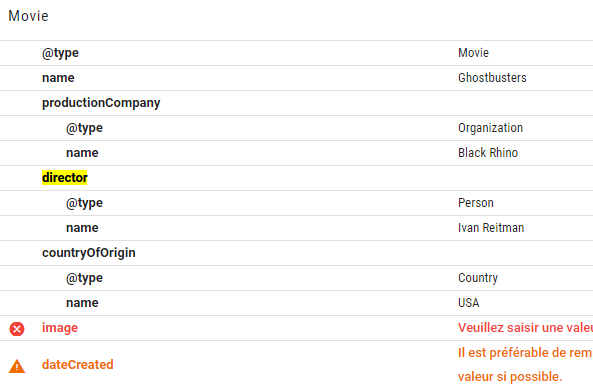Click the top-level @type label
This screenshot has height=389, width=593.
point(60,53)
